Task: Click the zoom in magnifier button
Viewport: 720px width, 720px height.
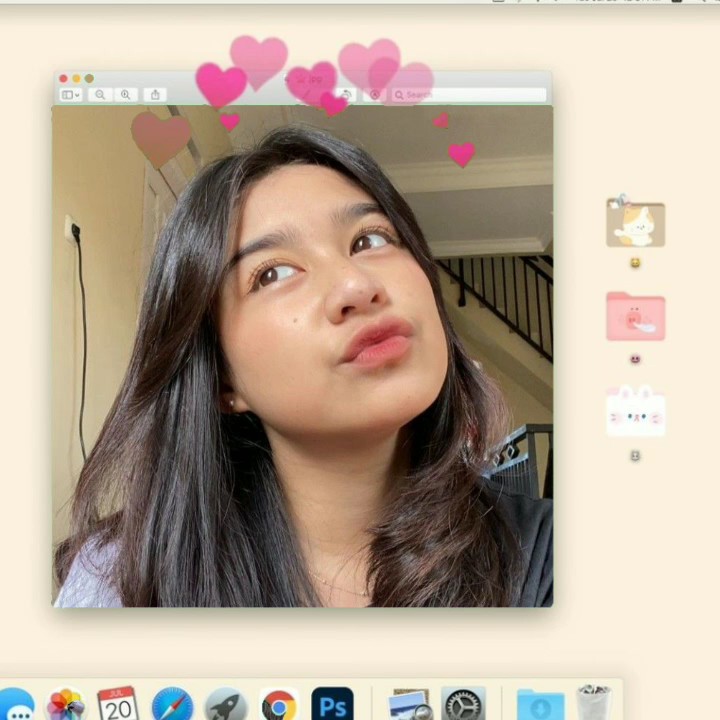Action: 126,95
